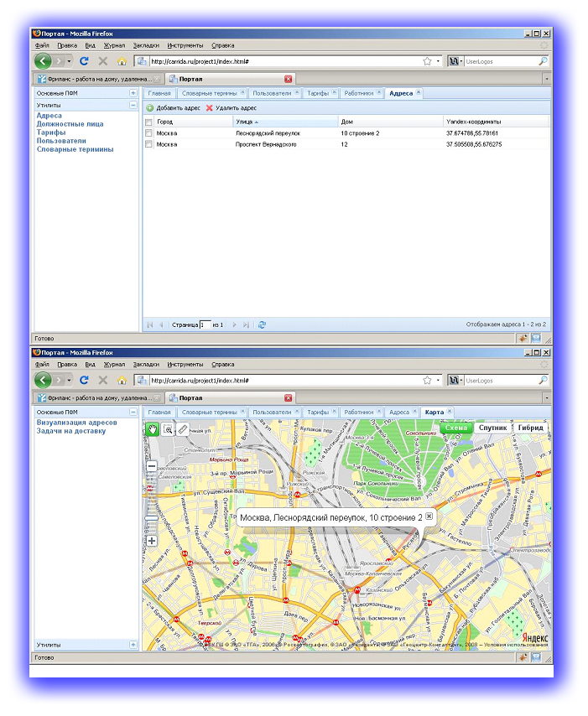Expand Утилиты panel in bottom window
The height and width of the screenshot is (716, 588).
tap(133, 646)
